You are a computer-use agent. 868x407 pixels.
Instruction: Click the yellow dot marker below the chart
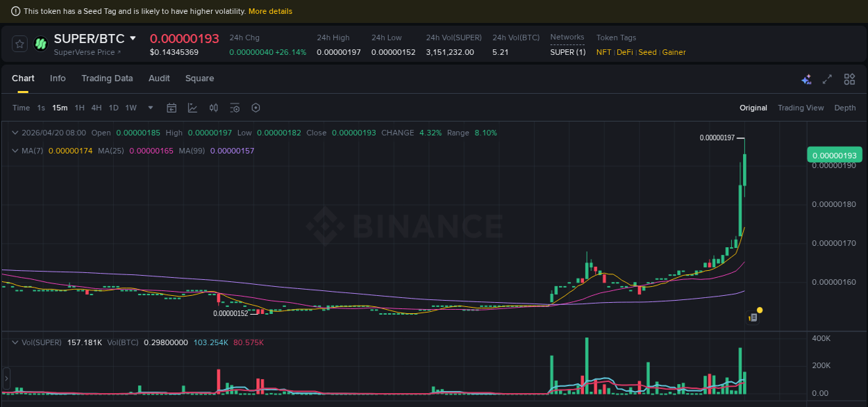pos(760,310)
